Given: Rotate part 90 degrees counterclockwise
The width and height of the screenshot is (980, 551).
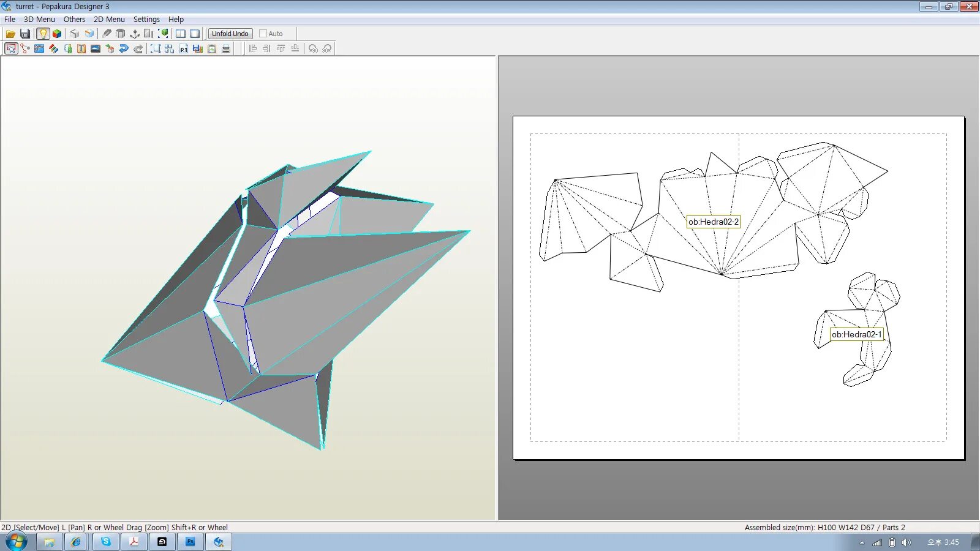Looking at the screenshot, I should point(313,48).
